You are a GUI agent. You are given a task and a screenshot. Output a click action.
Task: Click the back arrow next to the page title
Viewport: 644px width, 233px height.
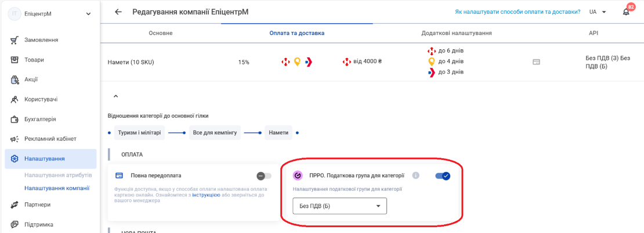(118, 12)
